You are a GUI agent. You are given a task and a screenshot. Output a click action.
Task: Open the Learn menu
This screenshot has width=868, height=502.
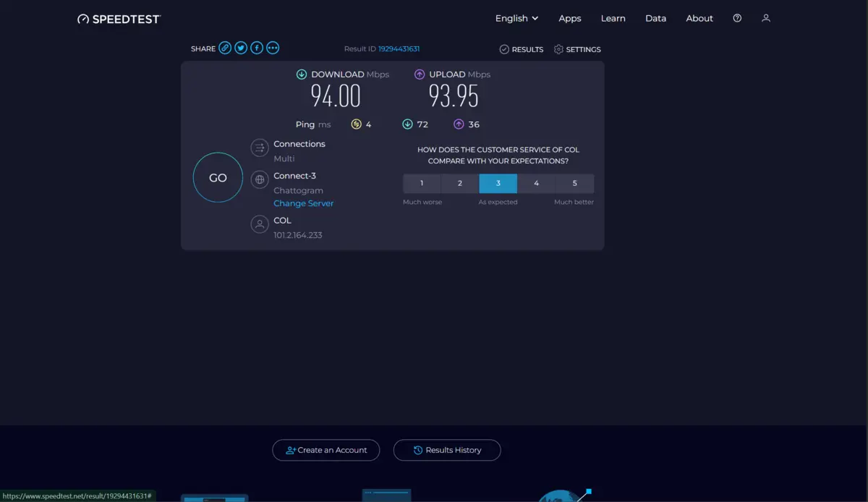613,18
